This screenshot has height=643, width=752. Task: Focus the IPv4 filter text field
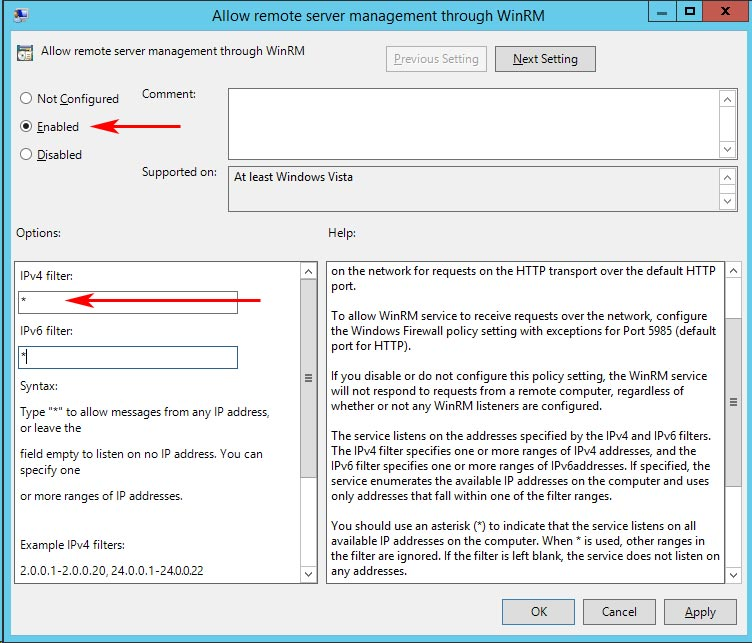pos(128,301)
